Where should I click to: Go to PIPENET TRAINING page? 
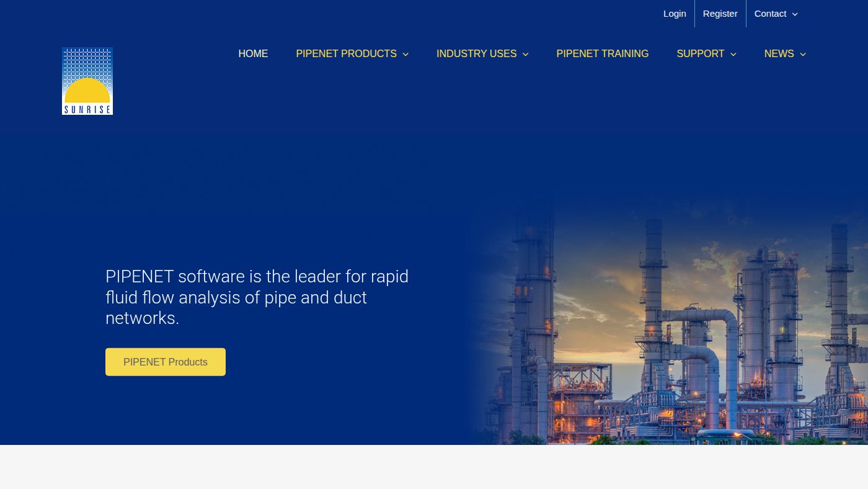coord(603,54)
